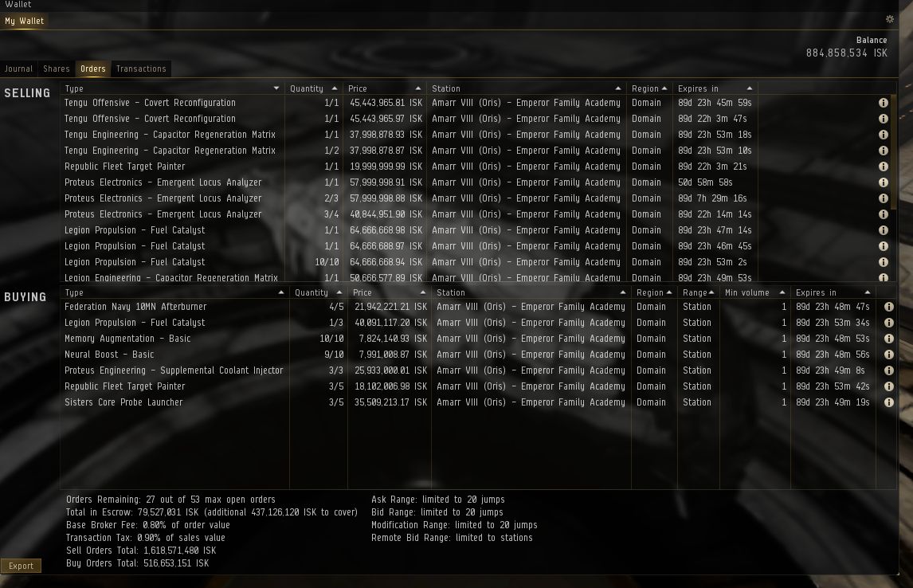Show info for Federation Navy 10MN Afterburner buy order

point(888,307)
